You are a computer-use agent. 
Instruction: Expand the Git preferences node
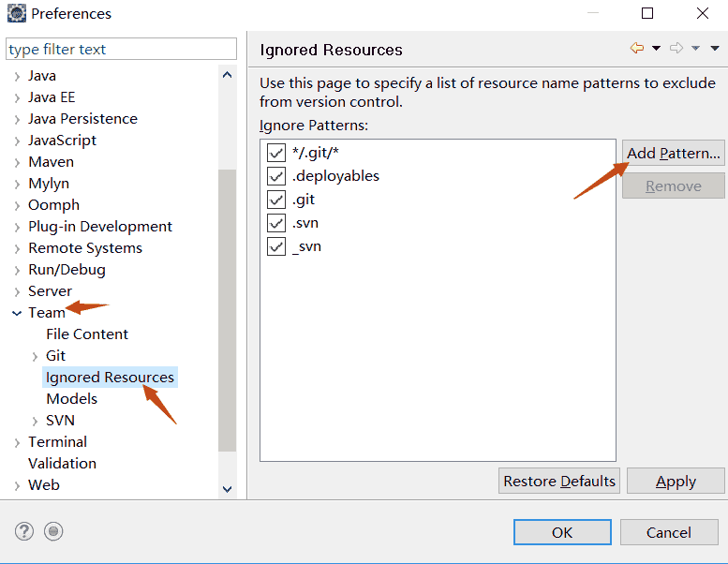[x=35, y=356]
